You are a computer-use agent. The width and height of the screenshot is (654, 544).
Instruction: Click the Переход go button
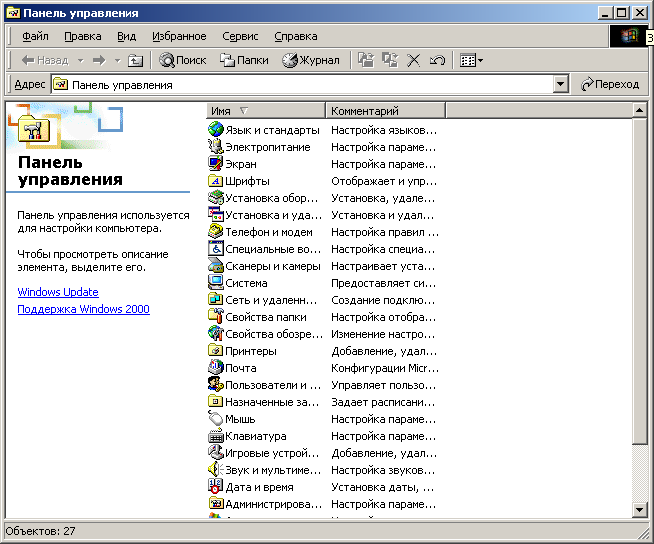click(x=610, y=84)
